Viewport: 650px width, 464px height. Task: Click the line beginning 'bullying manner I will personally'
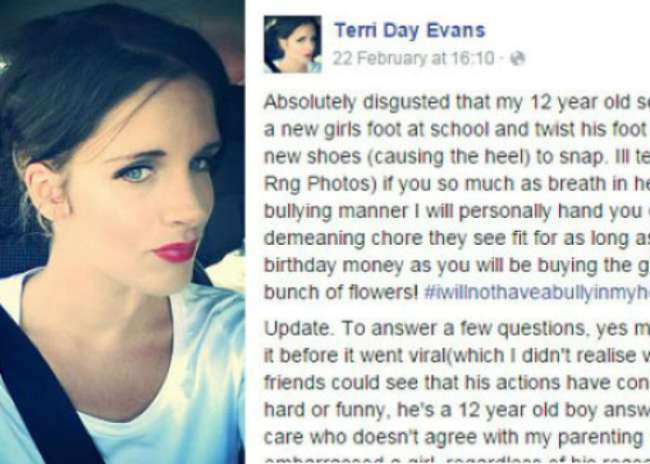click(x=456, y=211)
